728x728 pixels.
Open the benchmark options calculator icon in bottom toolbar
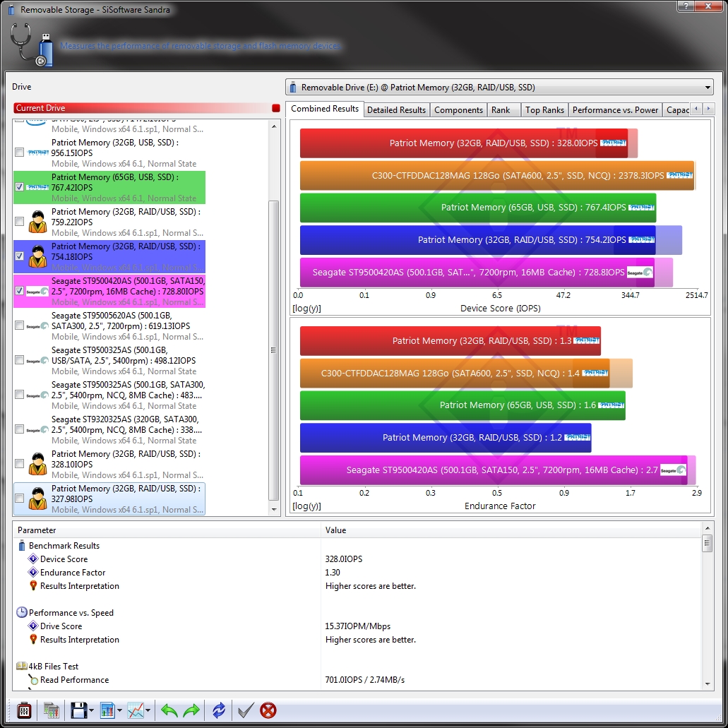click(x=24, y=710)
